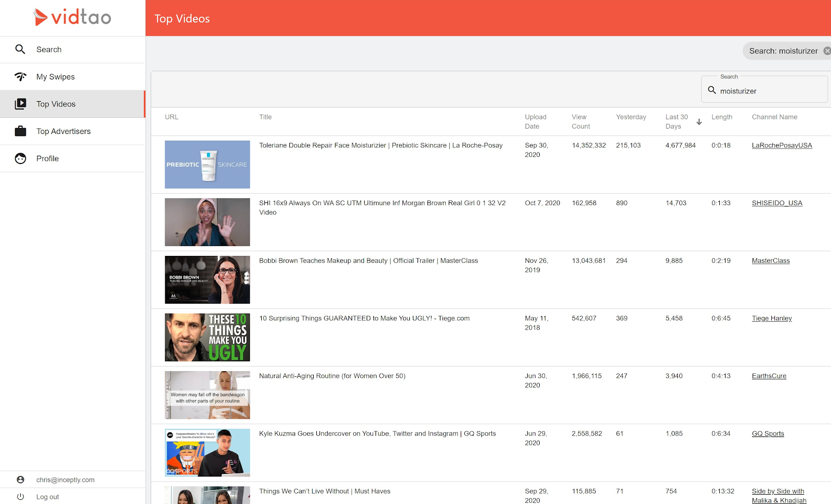Viewport: 831px width, 504px height.
Task: Sort by Channel Name column
Action: [774, 117]
